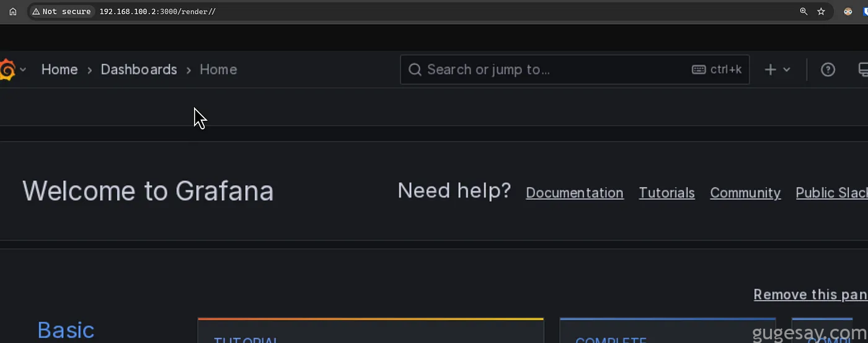
Task: Click the magnifier icon in the search box
Action: (x=415, y=69)
